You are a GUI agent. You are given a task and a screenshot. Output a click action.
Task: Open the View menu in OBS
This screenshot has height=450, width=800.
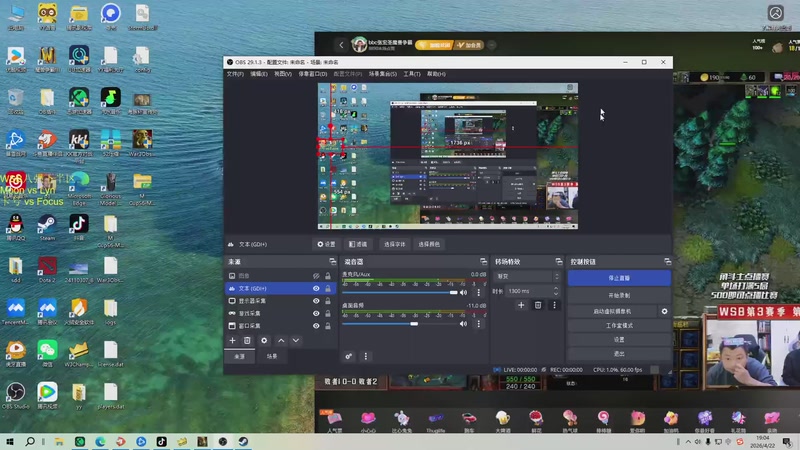pos(283,74)
